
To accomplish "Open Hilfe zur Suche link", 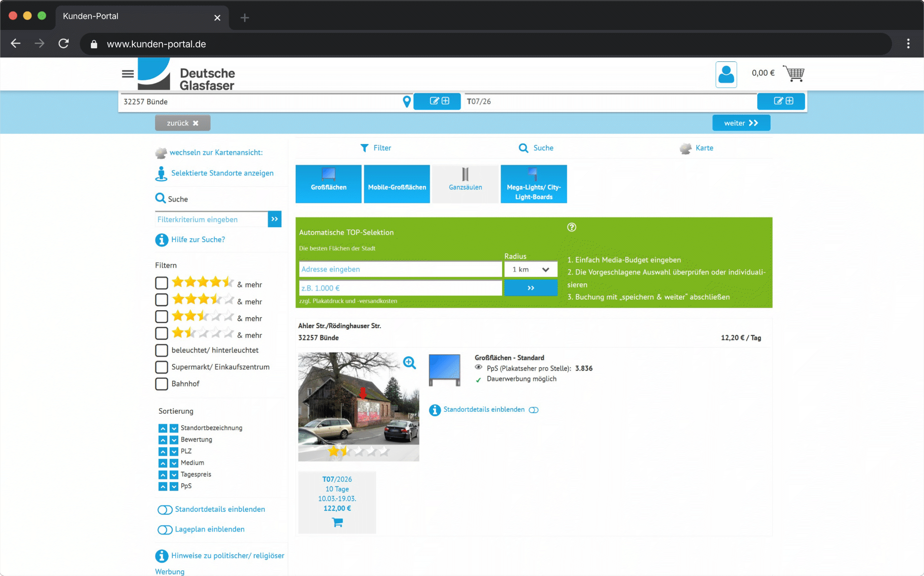I will [x=198, y=240].
